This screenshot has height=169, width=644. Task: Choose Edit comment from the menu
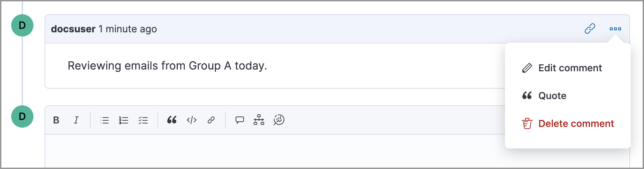point(570,68)
